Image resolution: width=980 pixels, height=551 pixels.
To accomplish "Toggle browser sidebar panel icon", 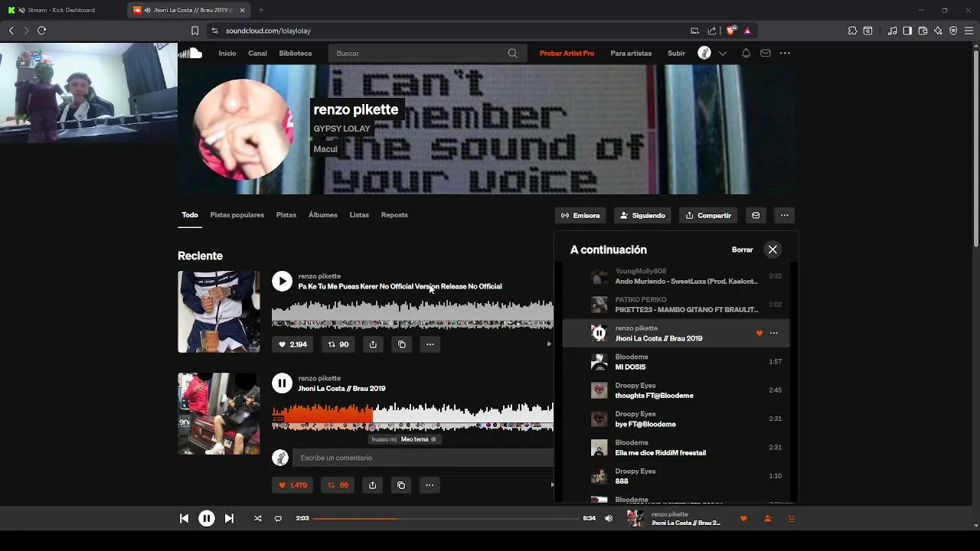I will (x=907, y=31).
